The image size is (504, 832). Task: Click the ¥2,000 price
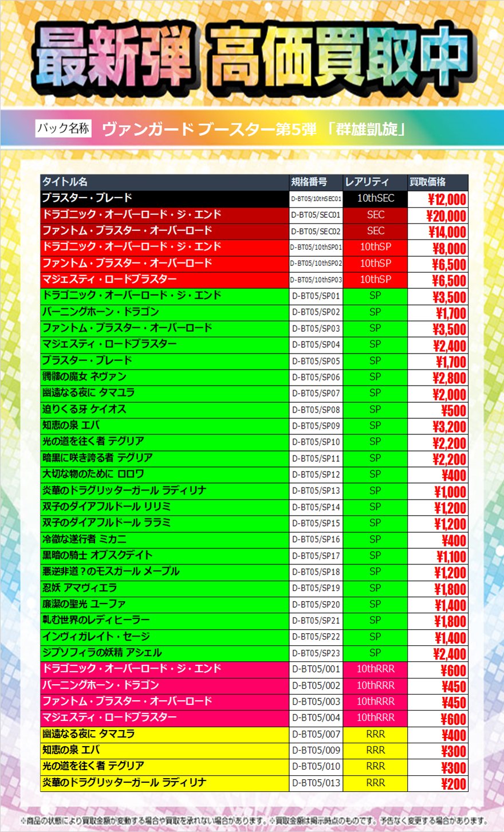(449, 394)
